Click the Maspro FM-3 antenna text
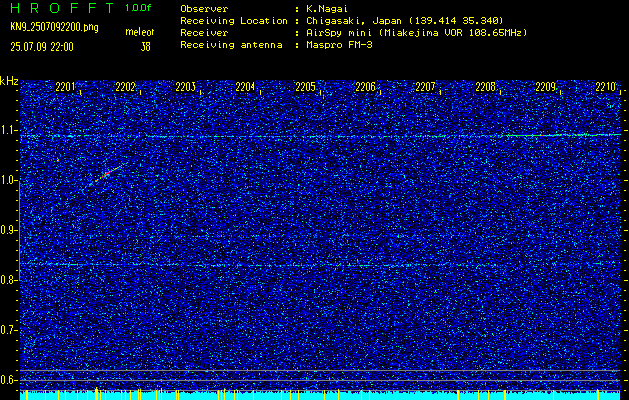Screen dimensions: 629x400 point(339,45)
